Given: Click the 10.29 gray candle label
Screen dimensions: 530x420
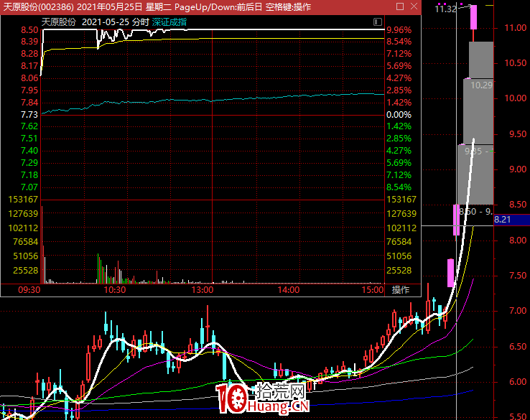Looking at the screenshot, I should 482,85.
